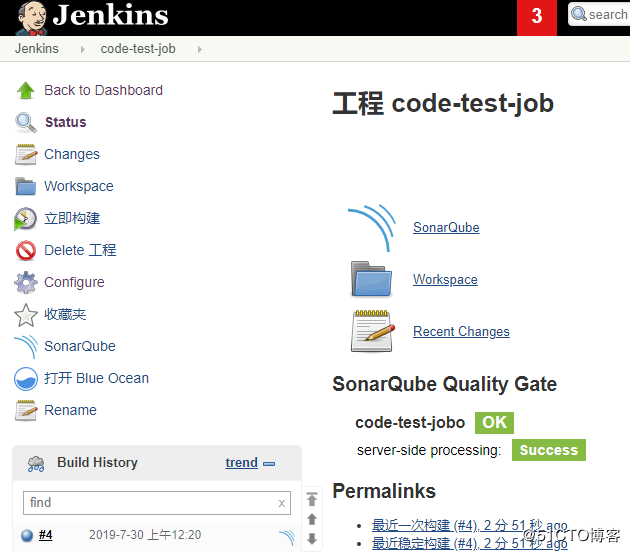
Task: Click the 2019-7-30 上午12:20 build timestamp
Action: point(145,535)
